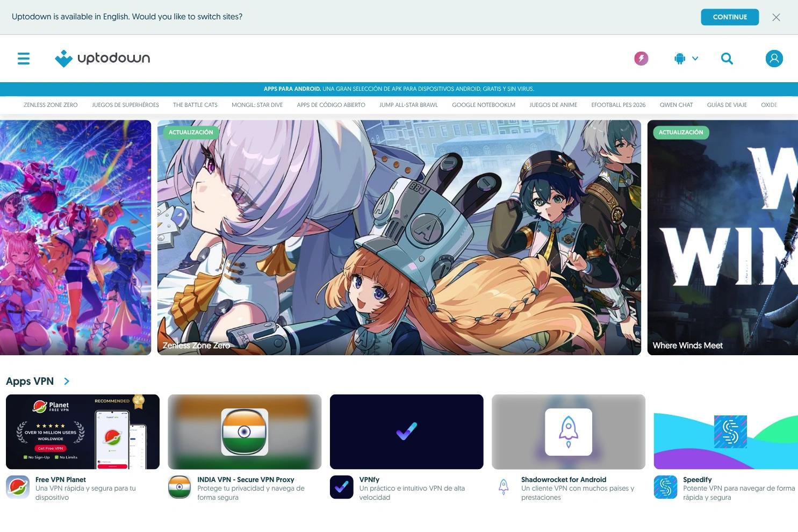Open Jump All-Star Brawl tag

click(408, 105)
